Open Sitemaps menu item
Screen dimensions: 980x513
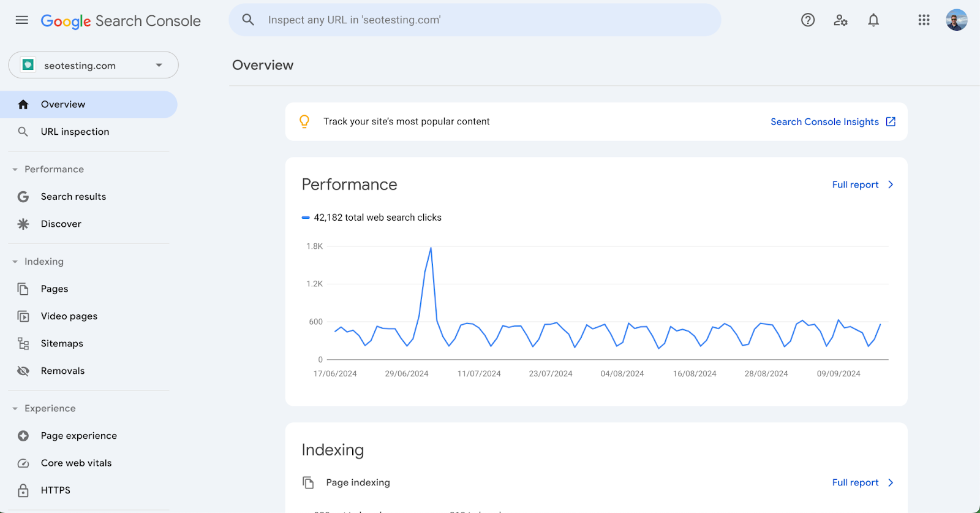point(89,344)
